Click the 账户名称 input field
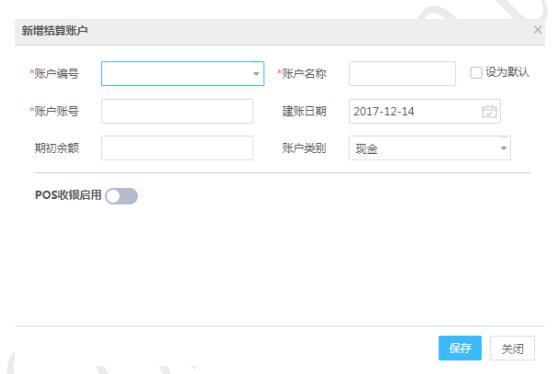558x374 pixels. point(402,74)
